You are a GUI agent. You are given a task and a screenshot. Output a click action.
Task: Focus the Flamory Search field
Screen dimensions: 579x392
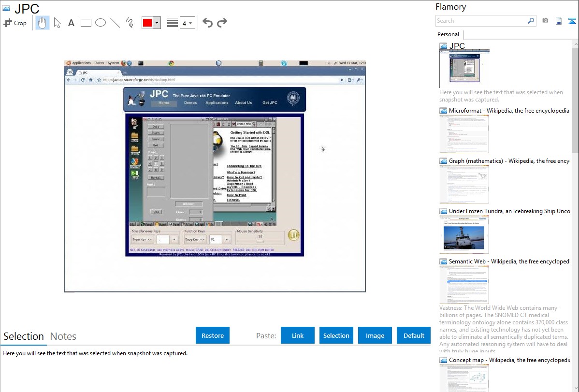(x=481, y=21)
